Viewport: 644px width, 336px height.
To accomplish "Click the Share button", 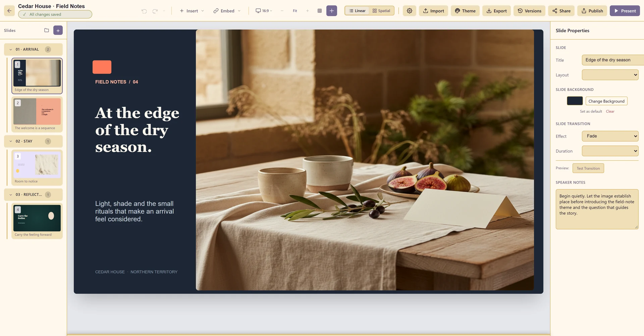I will coord(561,11).
